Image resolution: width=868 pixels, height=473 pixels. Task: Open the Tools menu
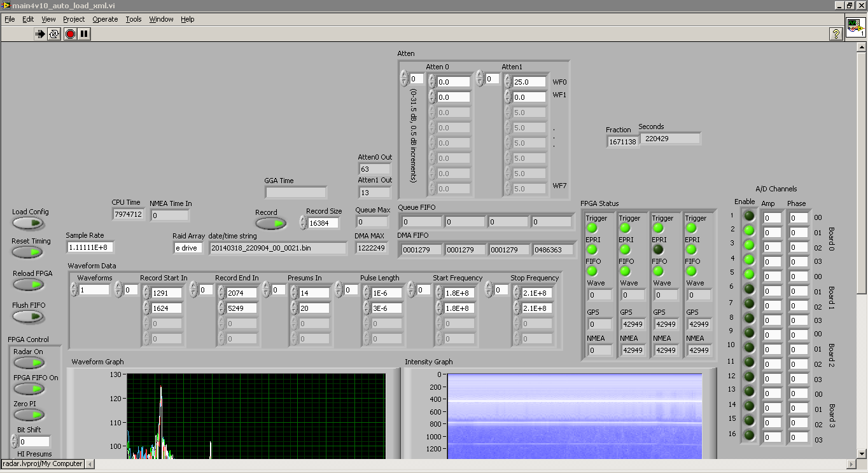click(x=134, y=19)
